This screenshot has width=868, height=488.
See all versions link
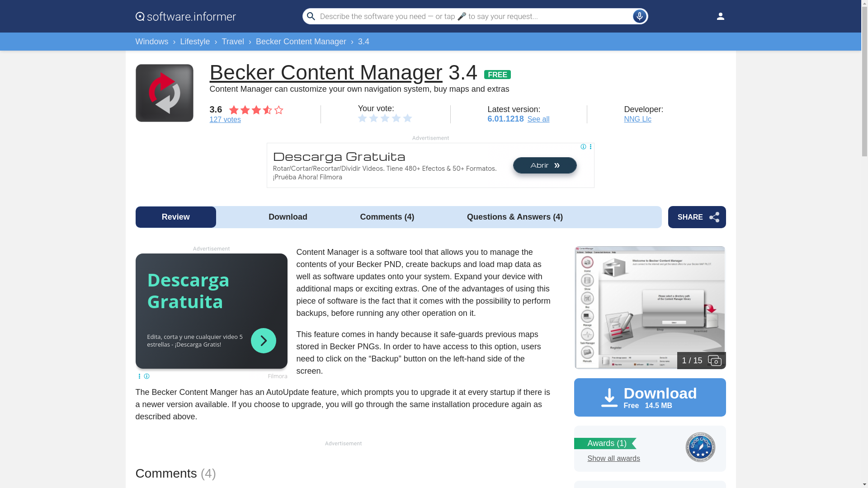pos(538,119)
